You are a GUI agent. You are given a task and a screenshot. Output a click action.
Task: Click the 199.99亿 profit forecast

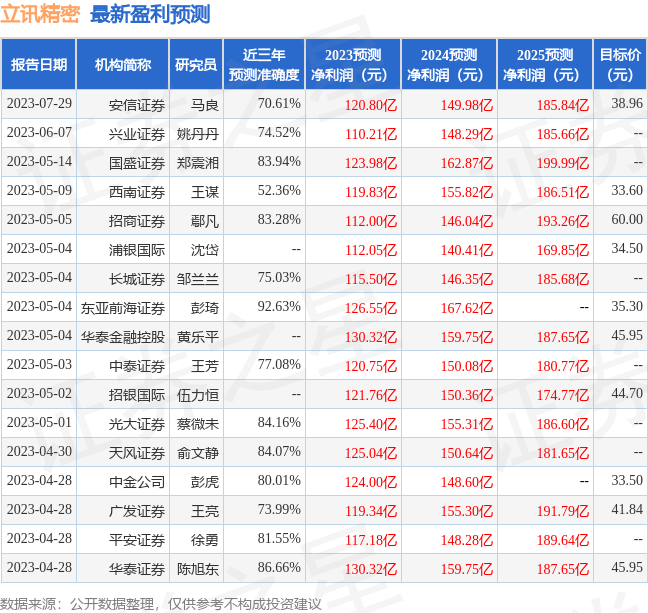tap(563, 163)
